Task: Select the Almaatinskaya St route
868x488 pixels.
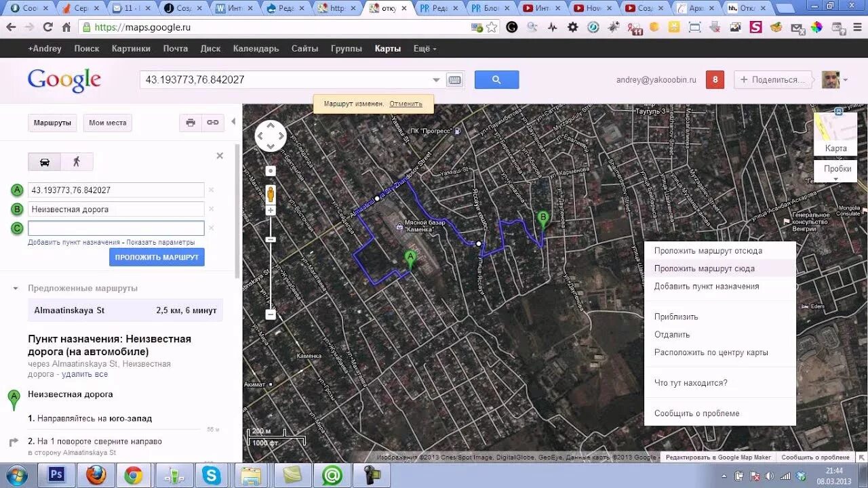Action: [x=125, y=310]
